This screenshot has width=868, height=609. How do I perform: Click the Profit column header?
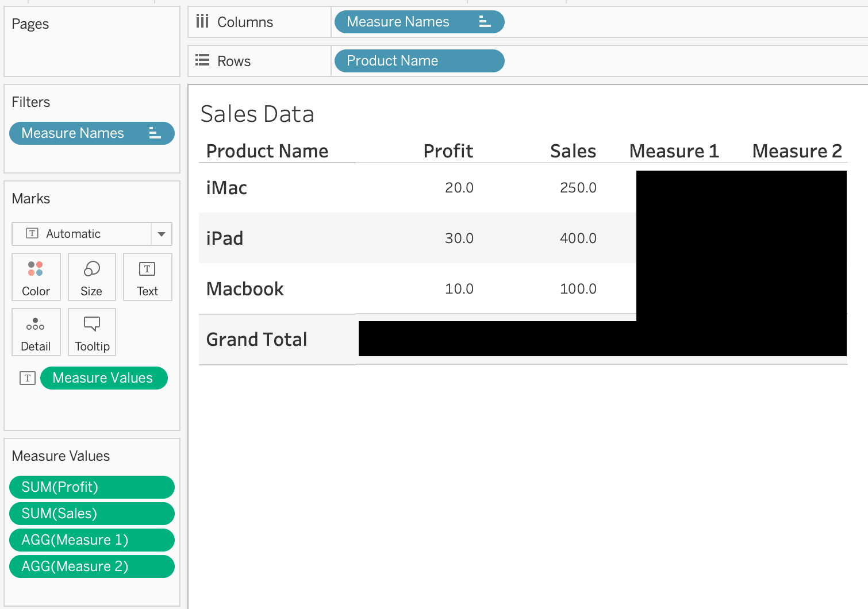[448, 151]
